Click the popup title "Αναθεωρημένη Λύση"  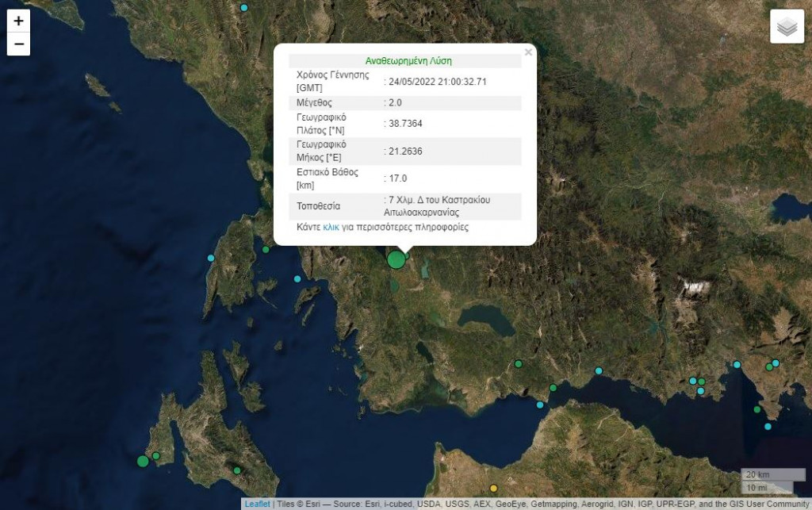coord(408,60)
